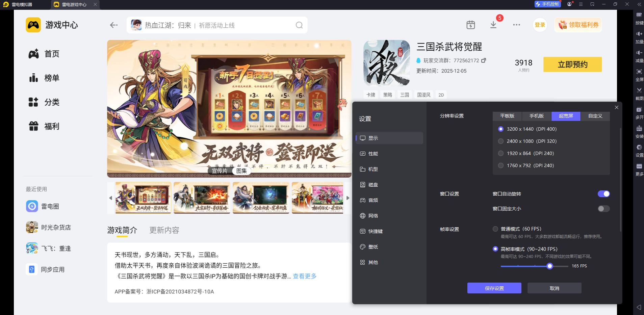The width and height of the screenshot is (644, 315).
Task: Click the 立即预约 button
Action: pos(573,64)
